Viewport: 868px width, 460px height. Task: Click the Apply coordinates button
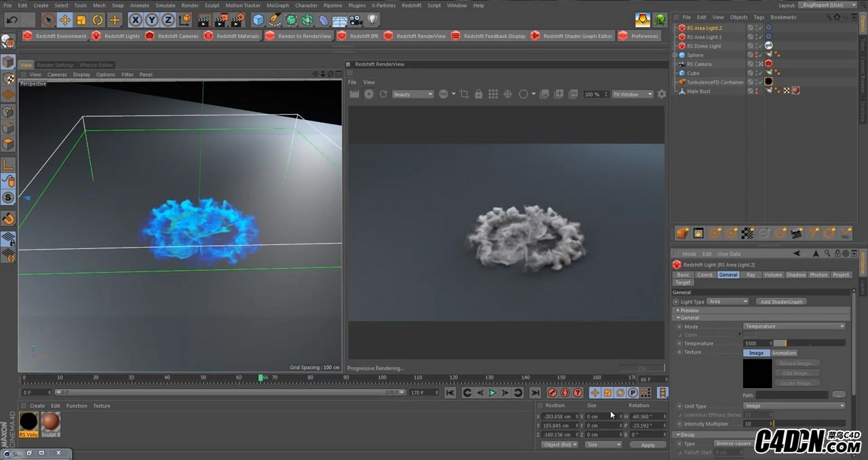click(648, 445)
